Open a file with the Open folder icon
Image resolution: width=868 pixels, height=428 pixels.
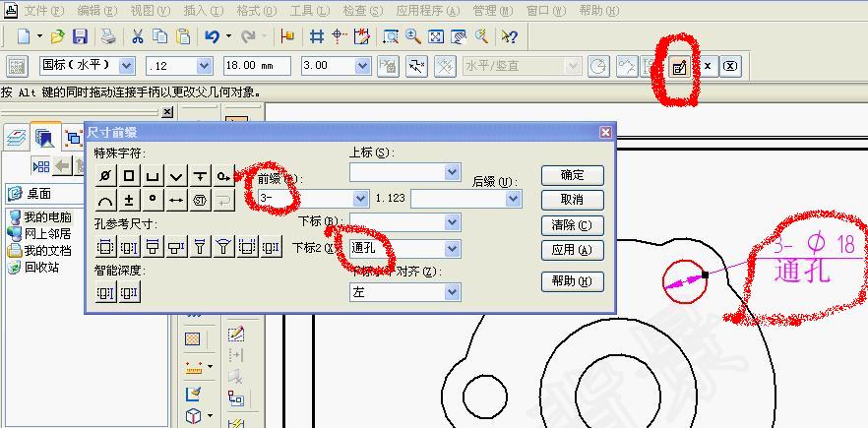click(57, 36)
